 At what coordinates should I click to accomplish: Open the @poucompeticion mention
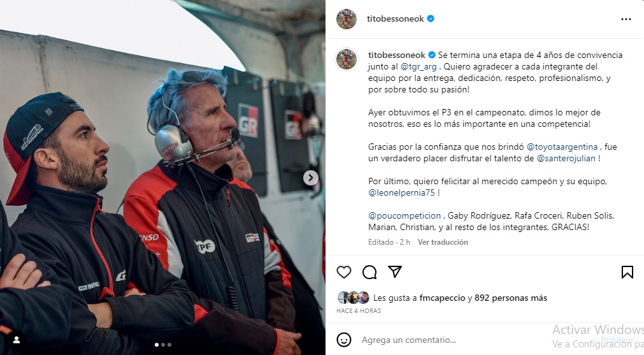coord(404,215)
